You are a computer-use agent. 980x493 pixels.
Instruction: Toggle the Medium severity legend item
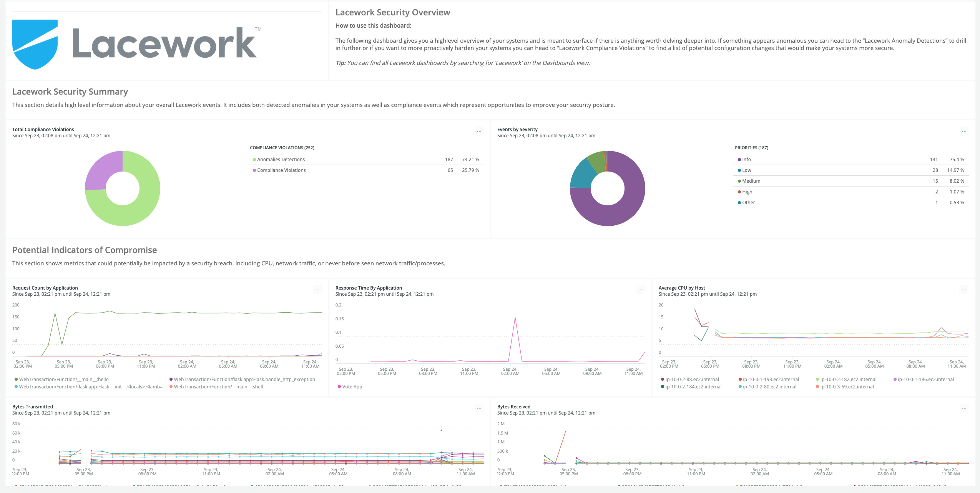coord(751,181)
